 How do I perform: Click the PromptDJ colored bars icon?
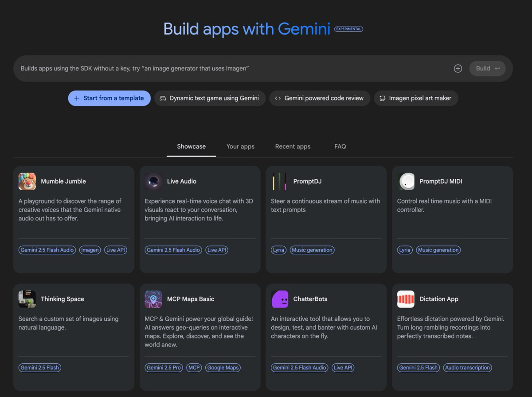point(280,181)
